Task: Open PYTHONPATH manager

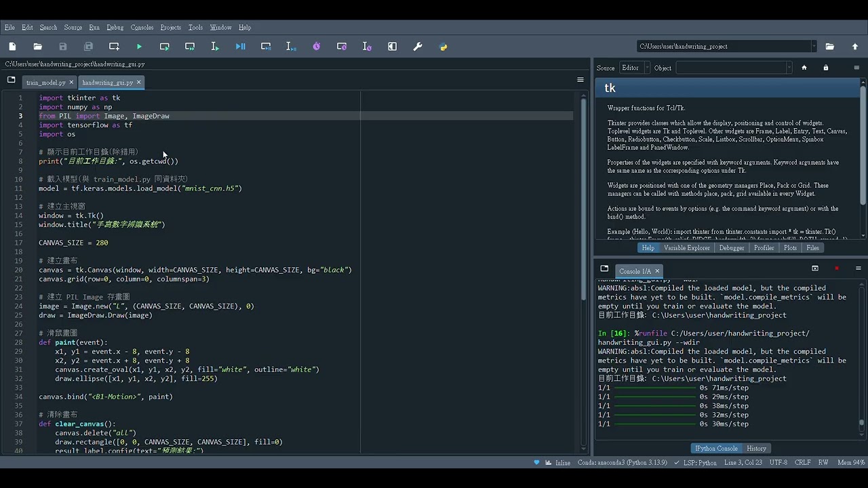Action: tap(443, 47)
